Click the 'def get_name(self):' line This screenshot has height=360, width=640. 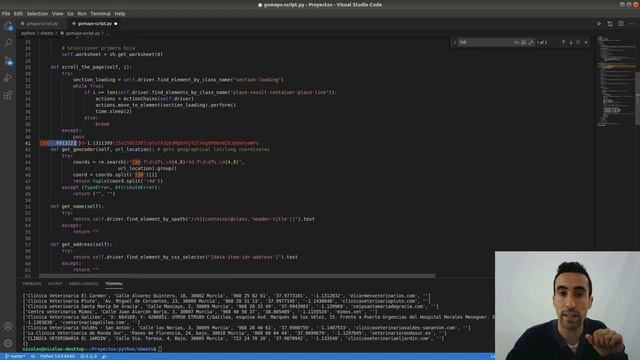coord(77,206)
